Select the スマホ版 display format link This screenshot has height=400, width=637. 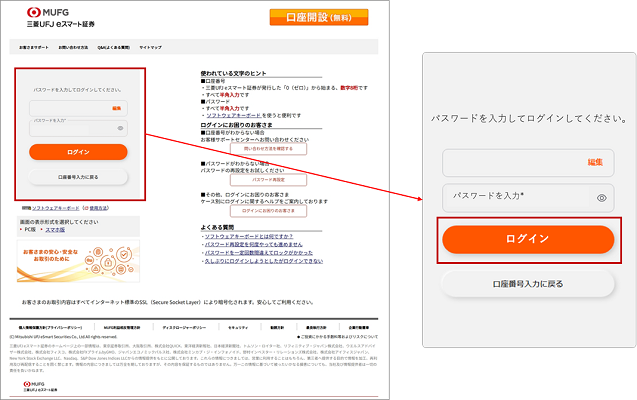point(56,229)
